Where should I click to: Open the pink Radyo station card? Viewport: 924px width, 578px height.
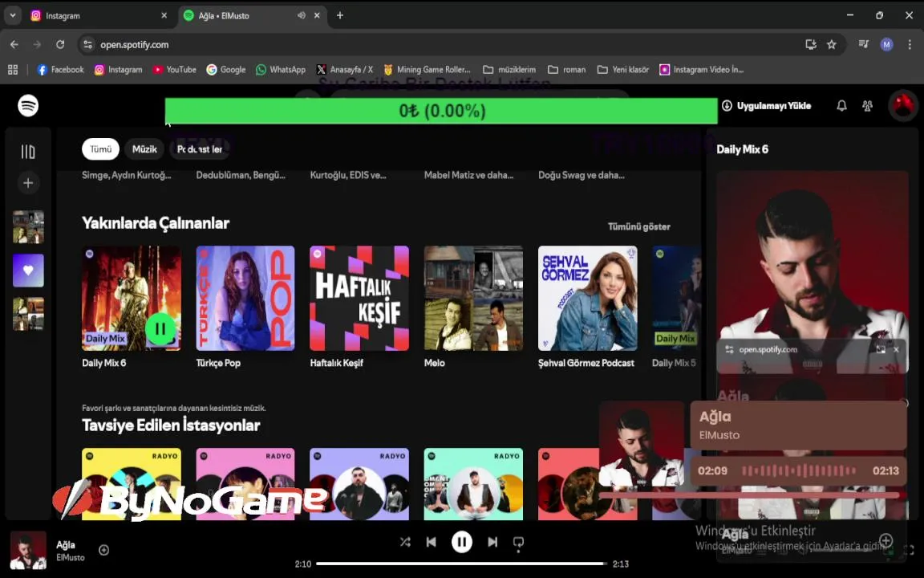tap(245, 483)
